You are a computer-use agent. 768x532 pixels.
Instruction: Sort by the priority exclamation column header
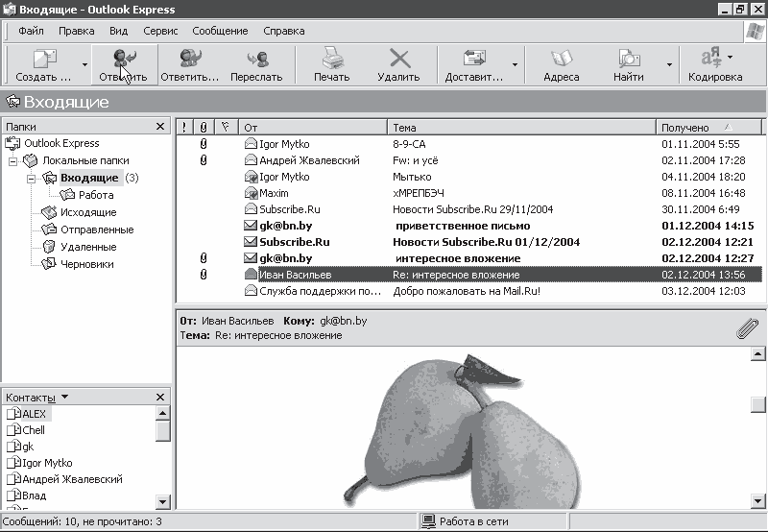[x=184, y=128]
